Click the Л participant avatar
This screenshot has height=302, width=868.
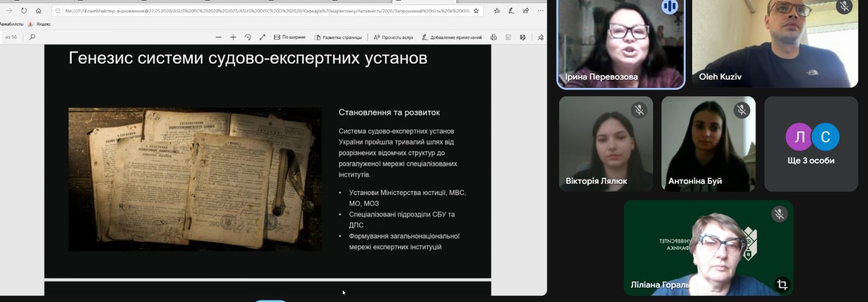tap(800, 136)
